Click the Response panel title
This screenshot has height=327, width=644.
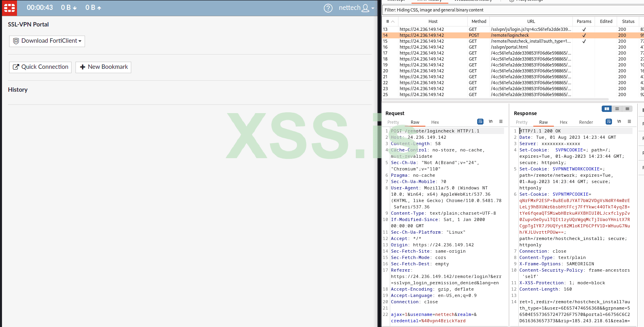click(x=525, y=113)
